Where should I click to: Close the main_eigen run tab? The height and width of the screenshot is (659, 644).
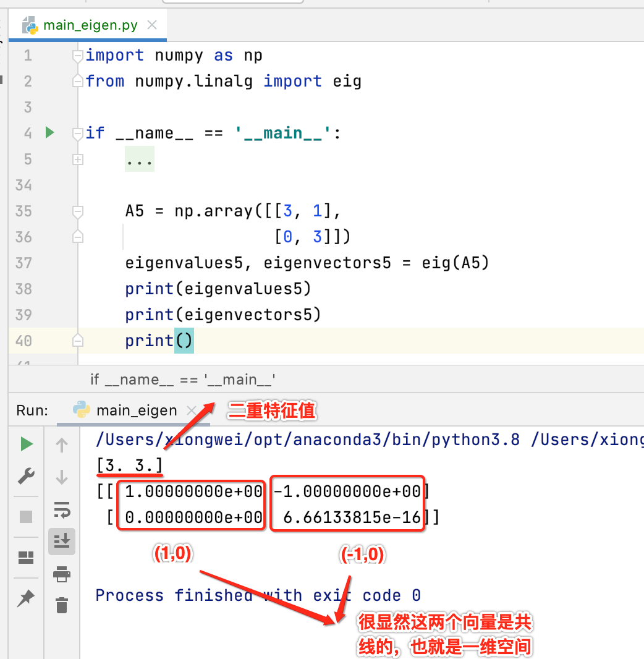[x=192, y=410]
